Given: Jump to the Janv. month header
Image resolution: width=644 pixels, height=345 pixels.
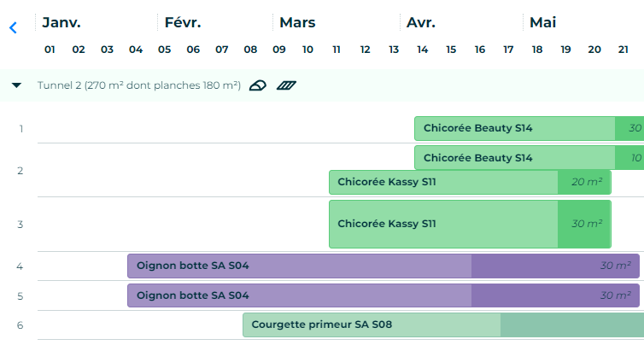Looking at the screenshot, I should pyautogui.click(x=61, y=22).
